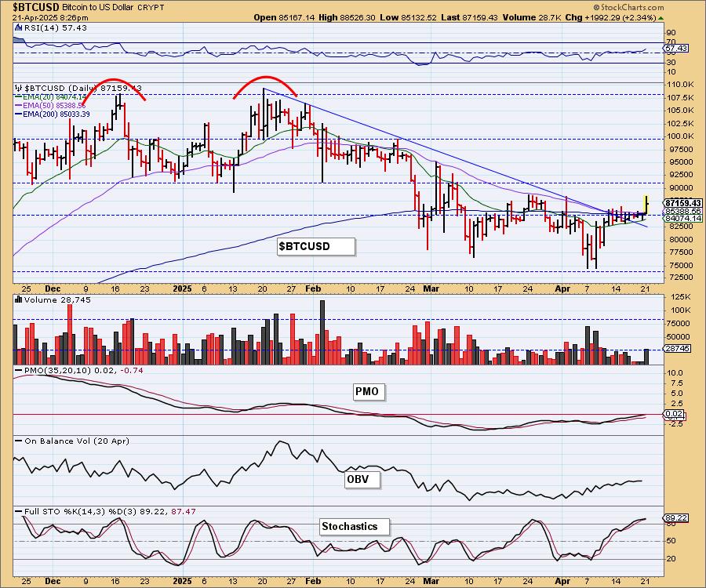
Task: Click the 21-Apr-2025 8:26pm timestamp
Action: click(50, 18)
